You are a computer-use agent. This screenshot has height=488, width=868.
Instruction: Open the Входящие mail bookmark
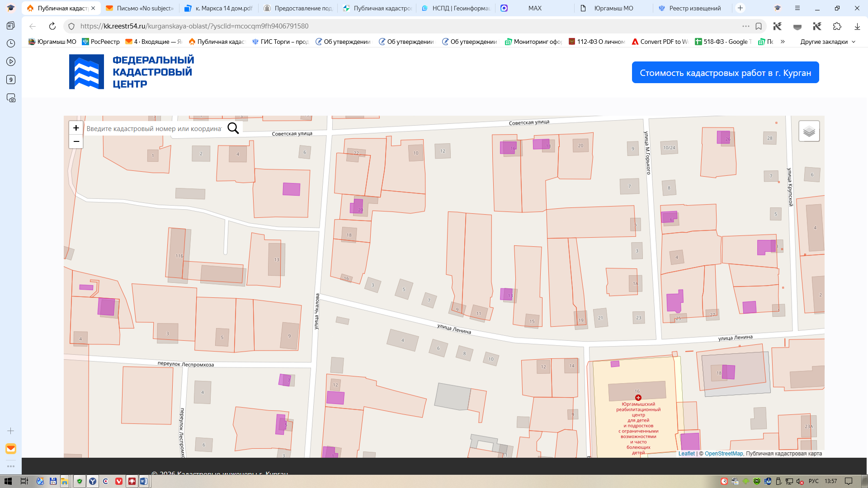[x=153, y=42]
